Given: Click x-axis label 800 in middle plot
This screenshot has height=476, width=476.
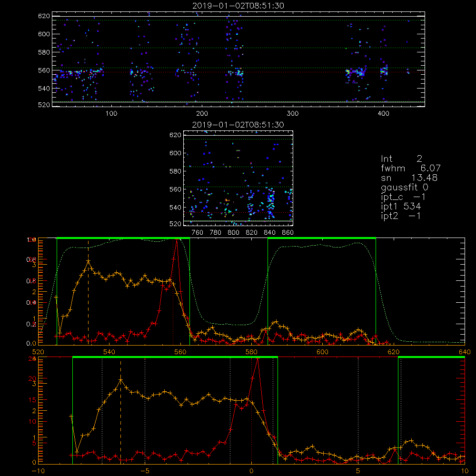Looking at the screenshot, I should (233, 233).
